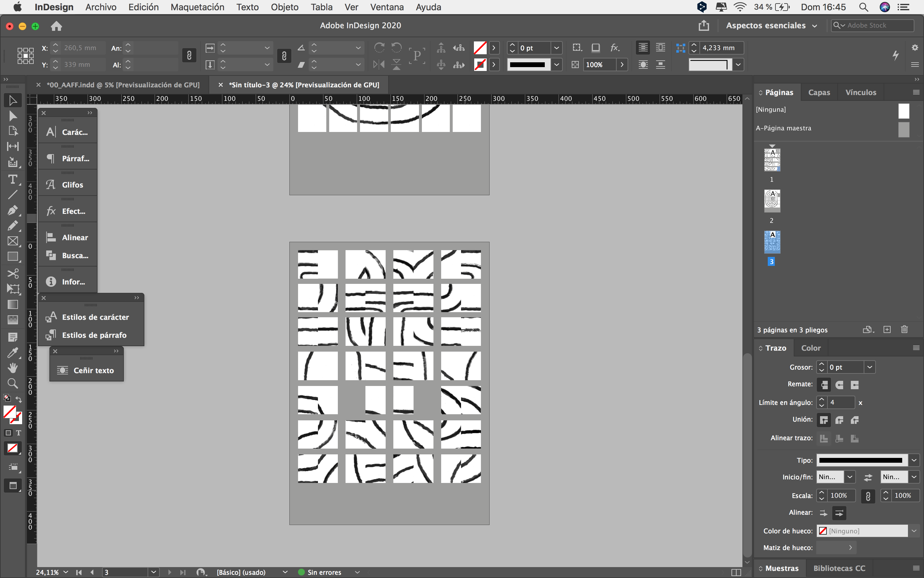Expand the styles panel group with double arrows
The image size is (924, 578).
click(137, 298)
